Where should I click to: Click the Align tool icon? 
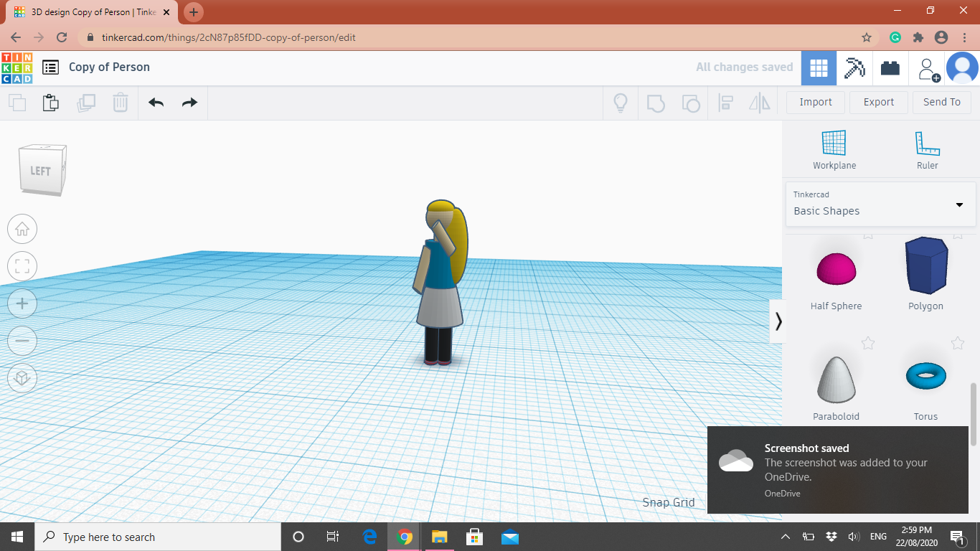725,103
